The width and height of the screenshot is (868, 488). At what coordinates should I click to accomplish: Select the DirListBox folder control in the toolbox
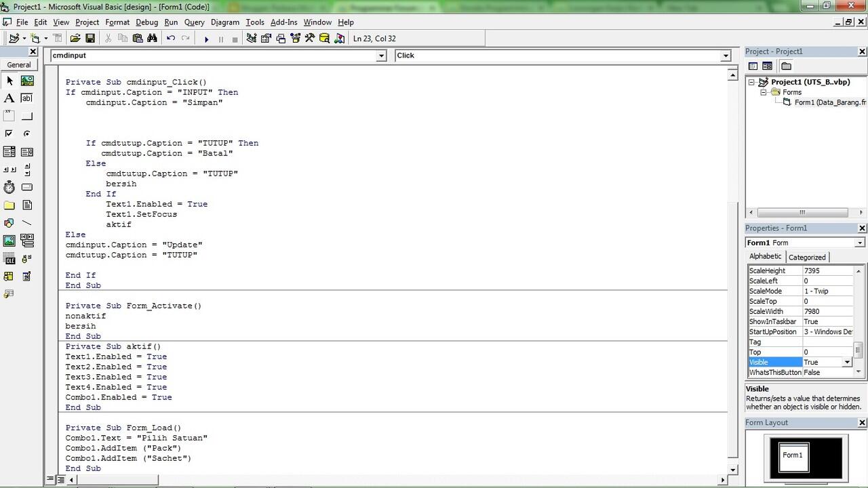pos(9,205)
